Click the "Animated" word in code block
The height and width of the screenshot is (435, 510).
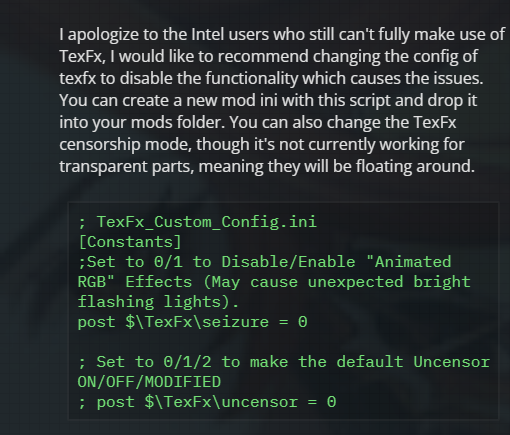[x=413, y=262]
